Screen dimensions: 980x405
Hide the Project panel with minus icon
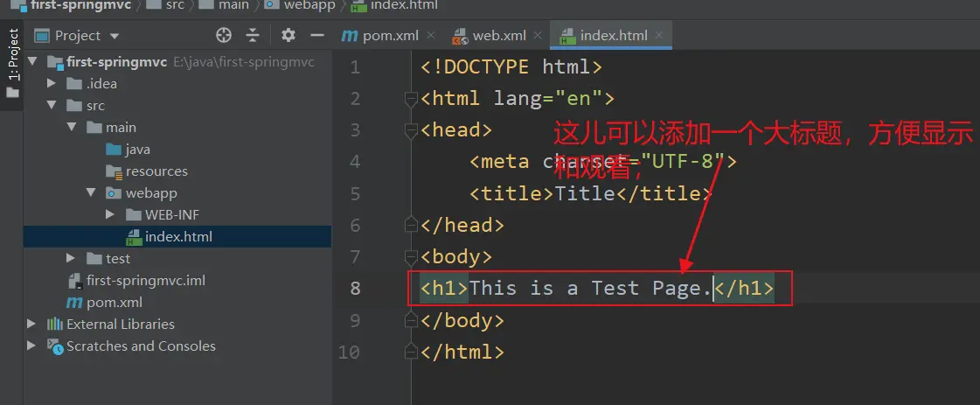pyautogui.click(x=317, y=36)
